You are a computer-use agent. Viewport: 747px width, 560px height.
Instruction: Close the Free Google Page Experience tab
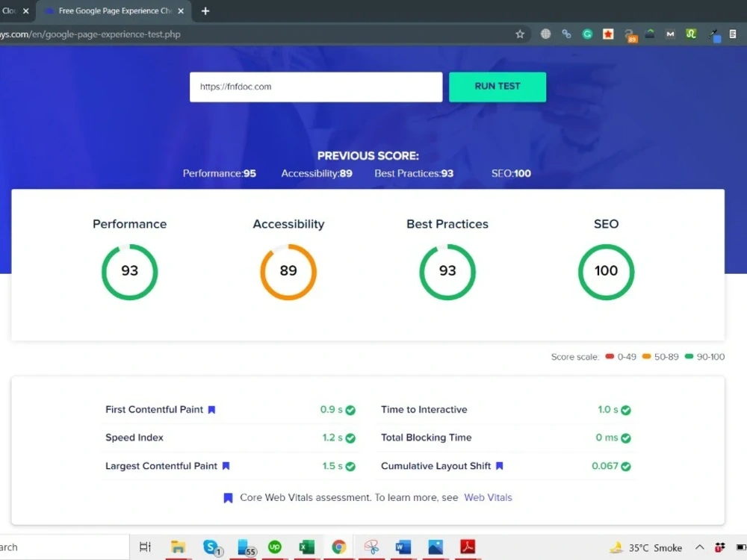coord(181,11)
